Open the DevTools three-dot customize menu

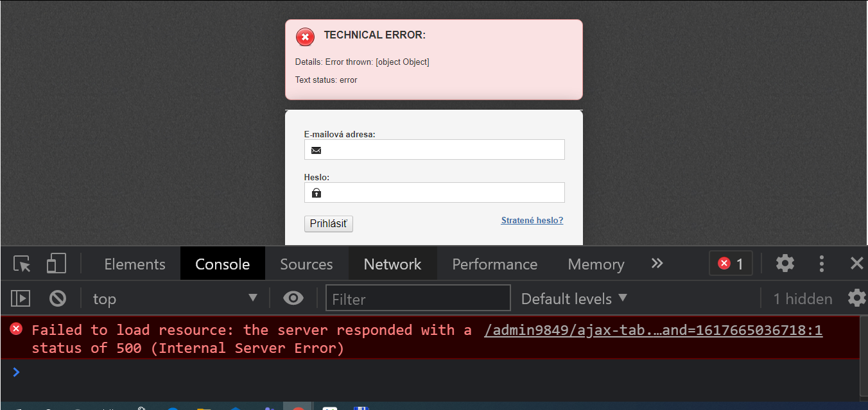(821, 264)
